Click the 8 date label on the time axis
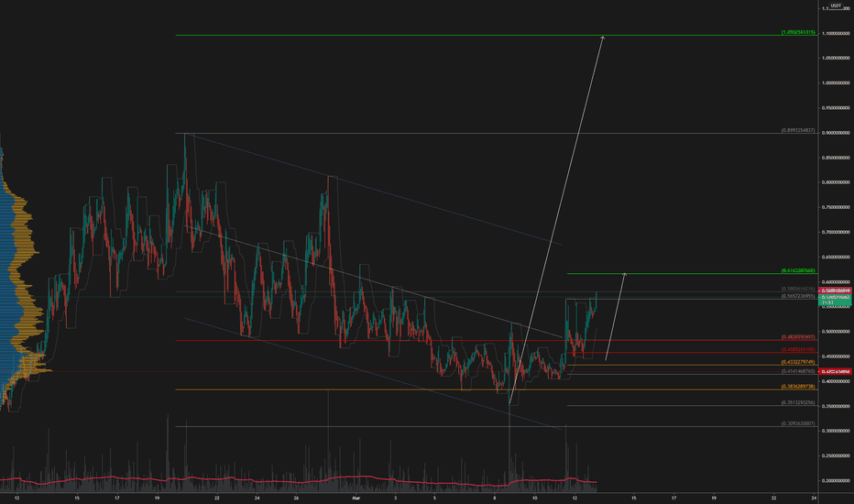The height and width of the screenshot is (504, 854). tap(495, 498)
